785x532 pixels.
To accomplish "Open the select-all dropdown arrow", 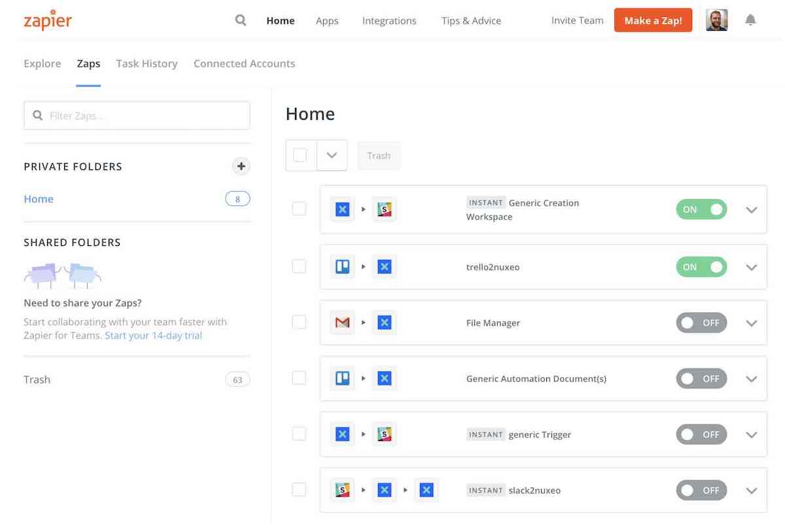I will 332,156.
